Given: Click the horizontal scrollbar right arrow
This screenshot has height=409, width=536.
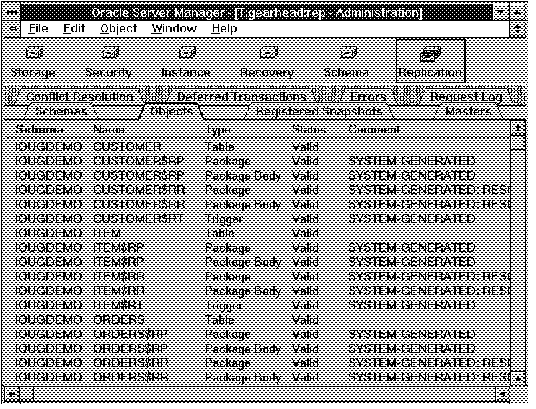Looking at the screenshot, I should (502, 395).
